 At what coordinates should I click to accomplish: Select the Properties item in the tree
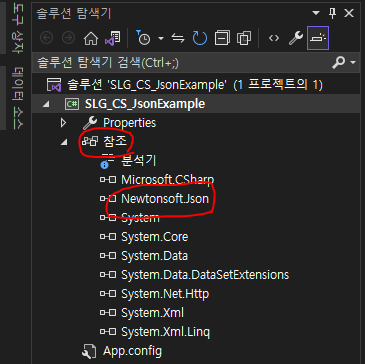coord(129,123)
